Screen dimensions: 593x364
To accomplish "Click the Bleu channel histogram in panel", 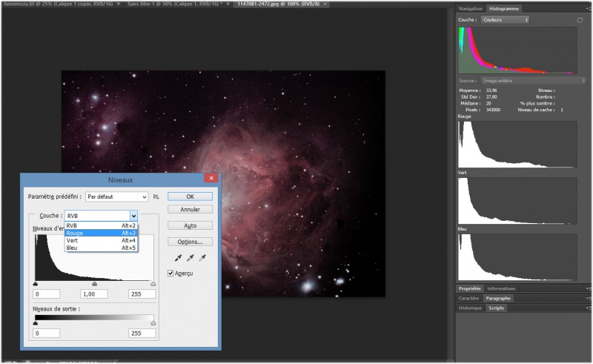I will (x=517, y=257).
